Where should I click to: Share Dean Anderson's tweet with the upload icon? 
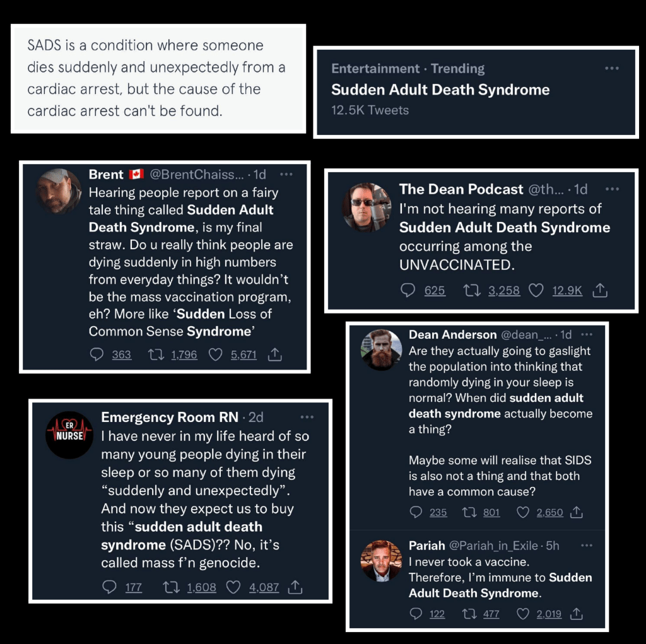(x=576, y=512)
